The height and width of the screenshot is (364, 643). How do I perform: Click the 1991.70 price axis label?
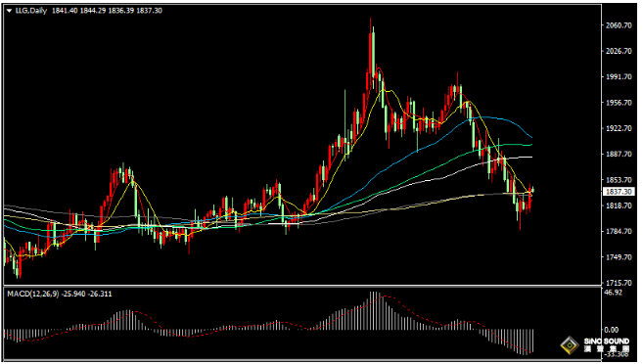tap(619, 77)
